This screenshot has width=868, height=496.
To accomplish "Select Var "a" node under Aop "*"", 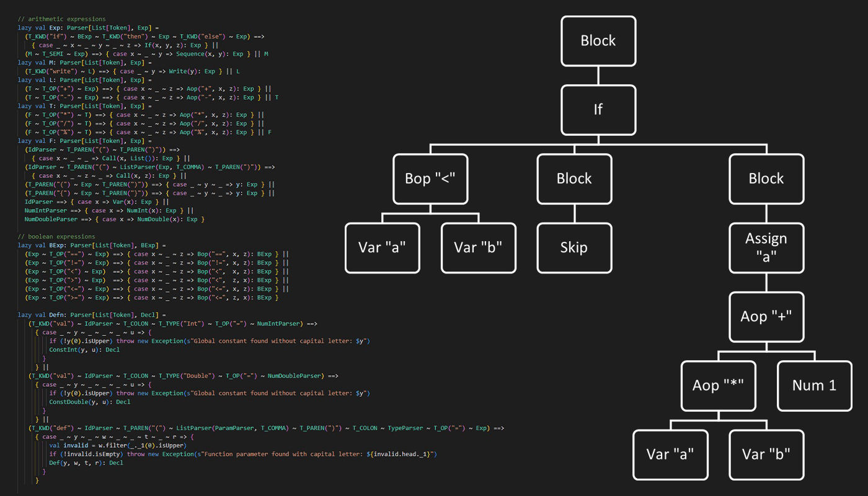I will (670, 454).
